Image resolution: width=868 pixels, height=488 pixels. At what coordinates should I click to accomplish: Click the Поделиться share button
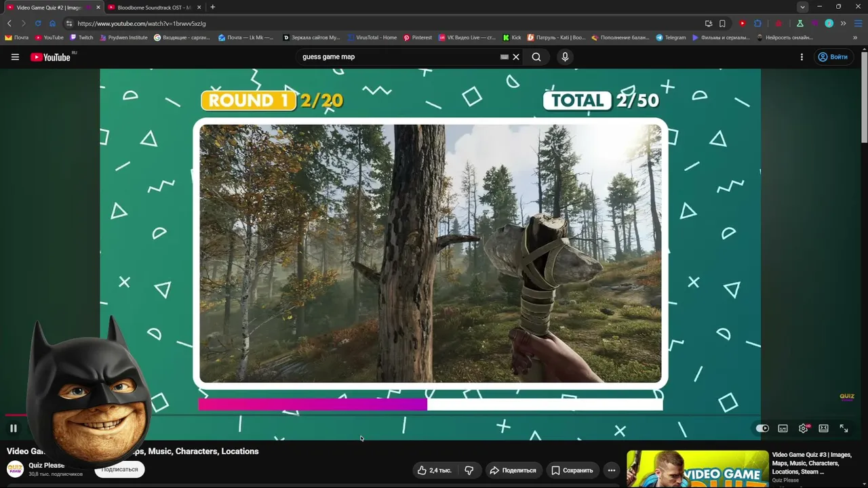tap(513, 470)
